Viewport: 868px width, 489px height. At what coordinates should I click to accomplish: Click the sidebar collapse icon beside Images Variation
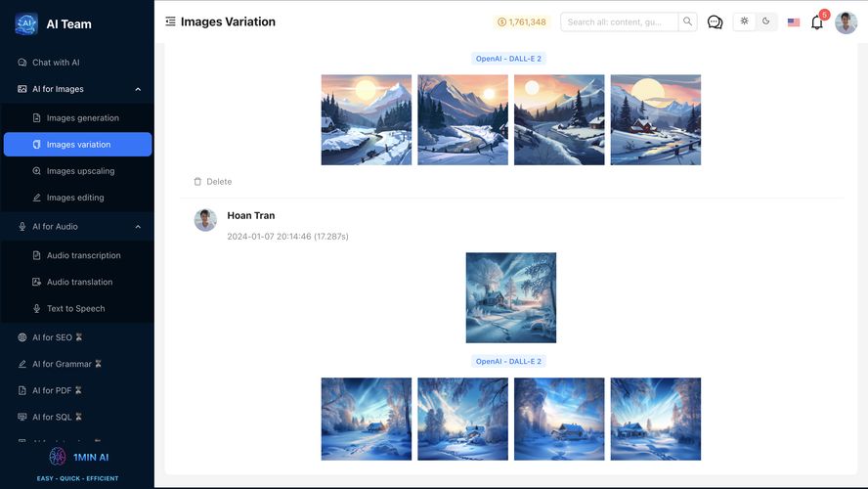click(x=170, y=22)
